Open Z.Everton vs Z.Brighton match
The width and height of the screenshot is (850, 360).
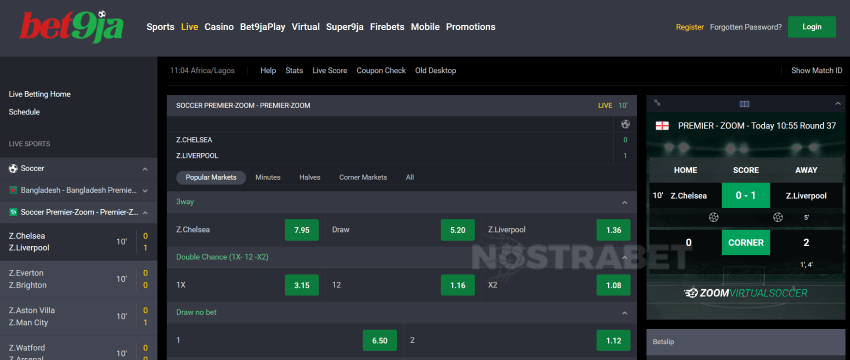point(79,279)
